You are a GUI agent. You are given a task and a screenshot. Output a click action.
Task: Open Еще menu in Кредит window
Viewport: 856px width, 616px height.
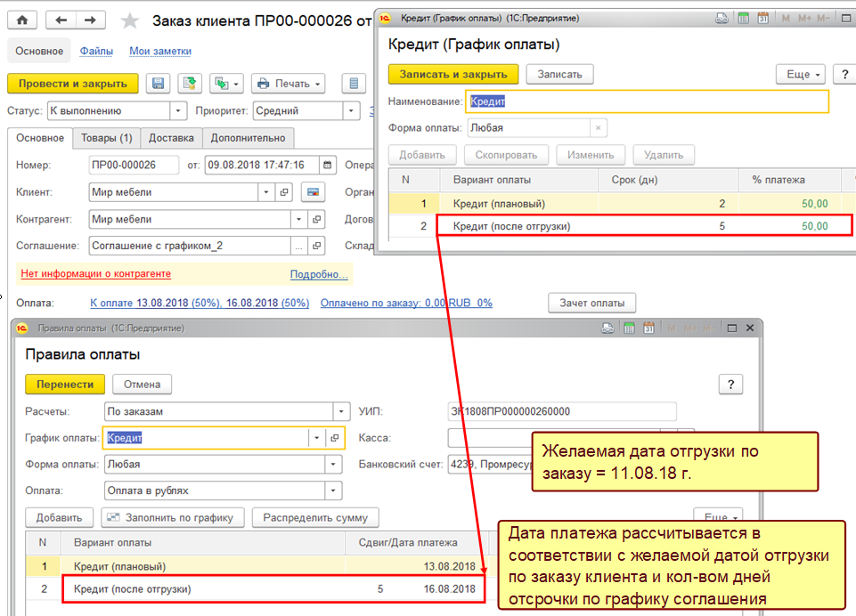[800, 74]
